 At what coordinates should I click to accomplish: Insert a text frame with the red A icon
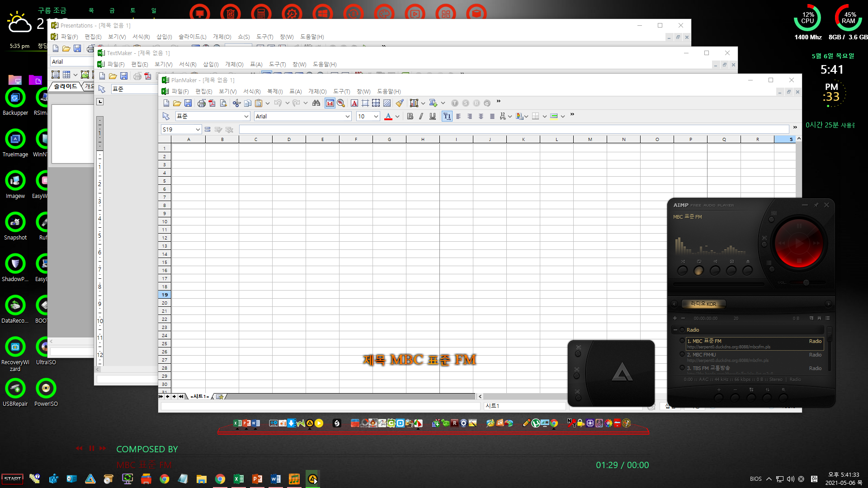[354, 103]
